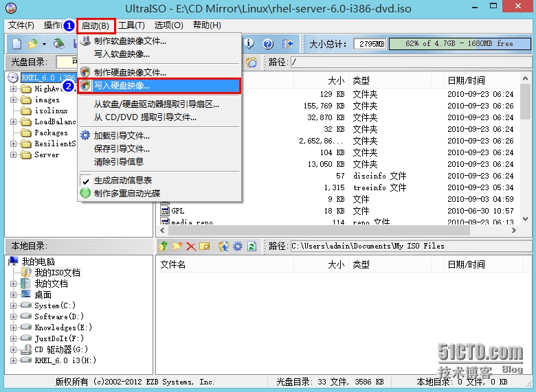Click the exit door toolbar icon
The height and width of the screenshot is (392, 536).
(x=287, y=44)
